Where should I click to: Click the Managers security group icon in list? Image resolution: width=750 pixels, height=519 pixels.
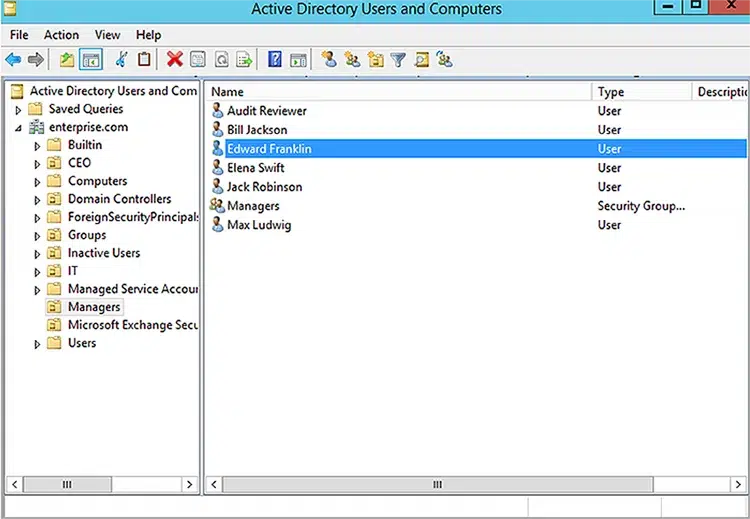tap(217, 206)
